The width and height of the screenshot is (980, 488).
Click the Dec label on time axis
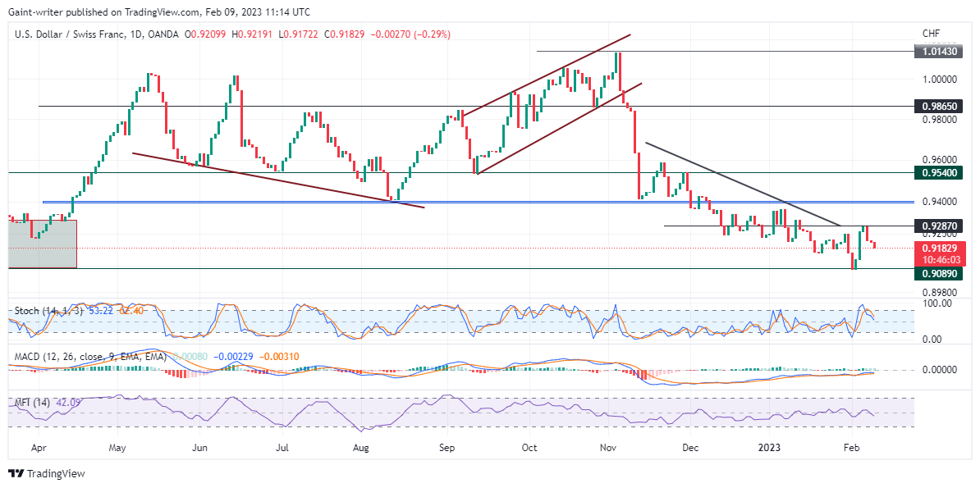(x=690, y=447)
